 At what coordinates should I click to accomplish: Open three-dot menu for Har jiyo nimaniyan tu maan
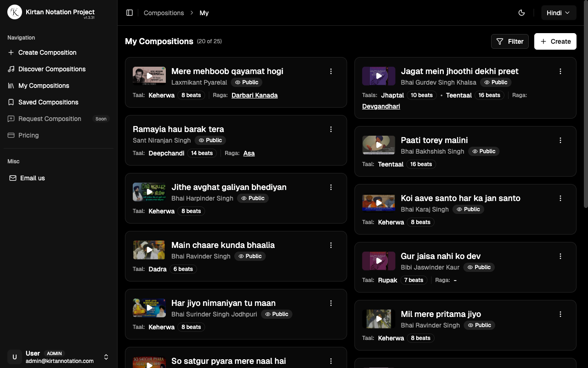point(331,303)
